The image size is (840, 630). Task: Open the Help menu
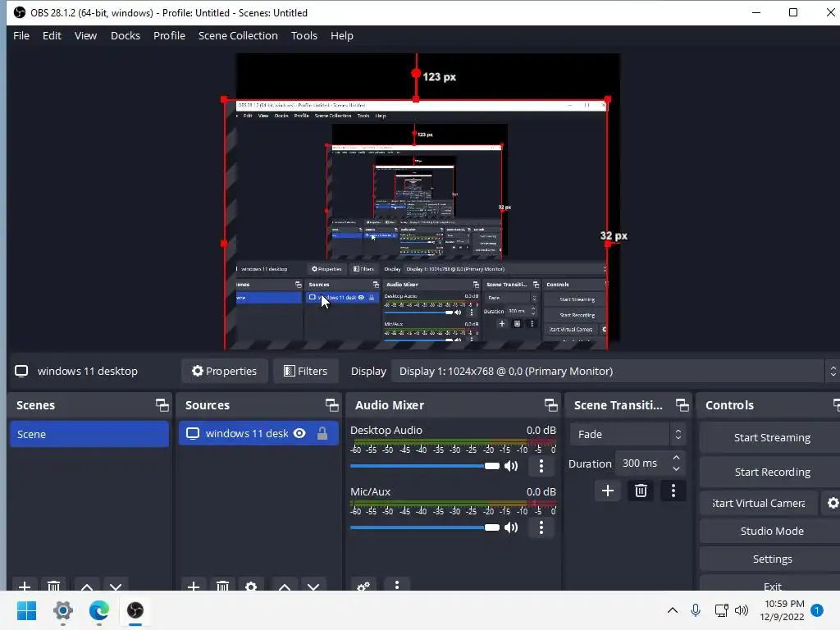tap(342, 36)
